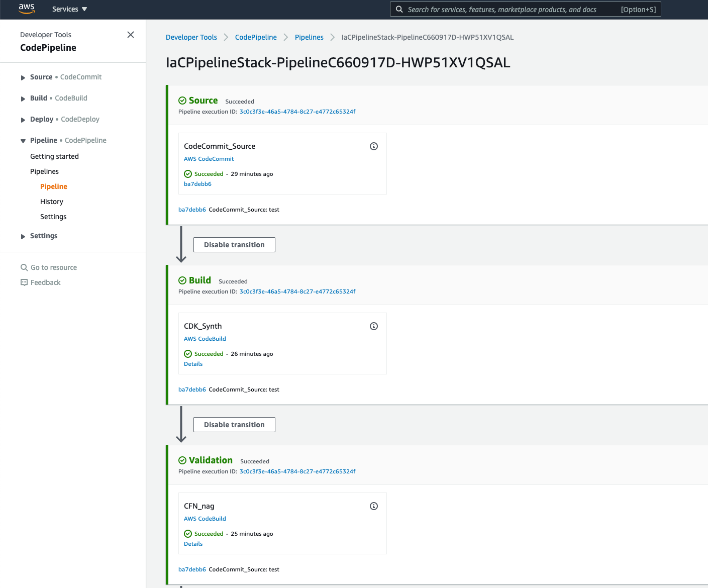This screenshot has width=708, height=588.
Task: Close the Developer Tools side panel
Action: (x=131, y=35)
